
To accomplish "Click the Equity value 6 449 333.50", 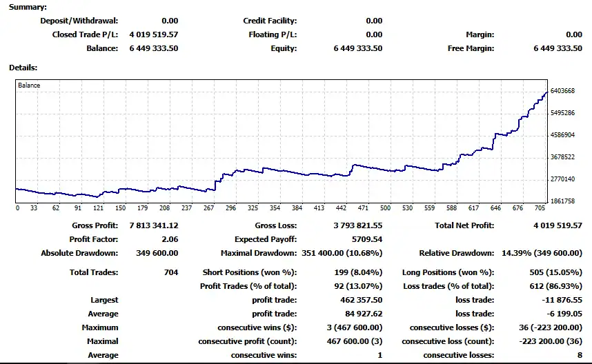I will [358, 48].
